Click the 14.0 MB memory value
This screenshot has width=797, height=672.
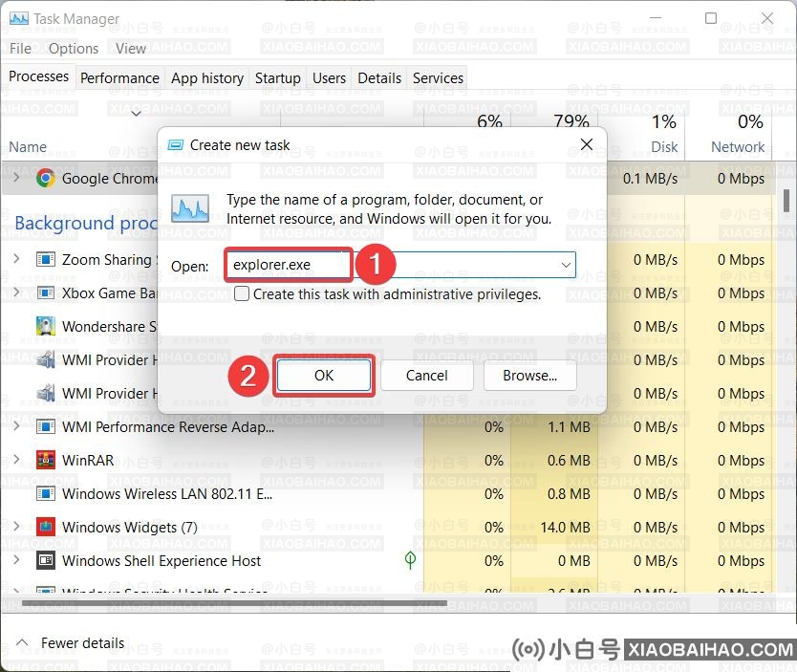click(565, 527)
